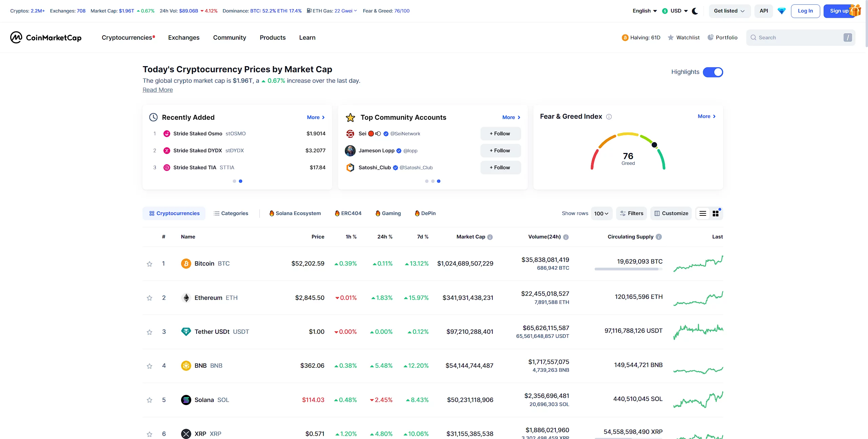The height and width of the screenshot is (439, 868).
Task: Open the English language dropdown
Action: pyautogui.click(x=645, y=11)
